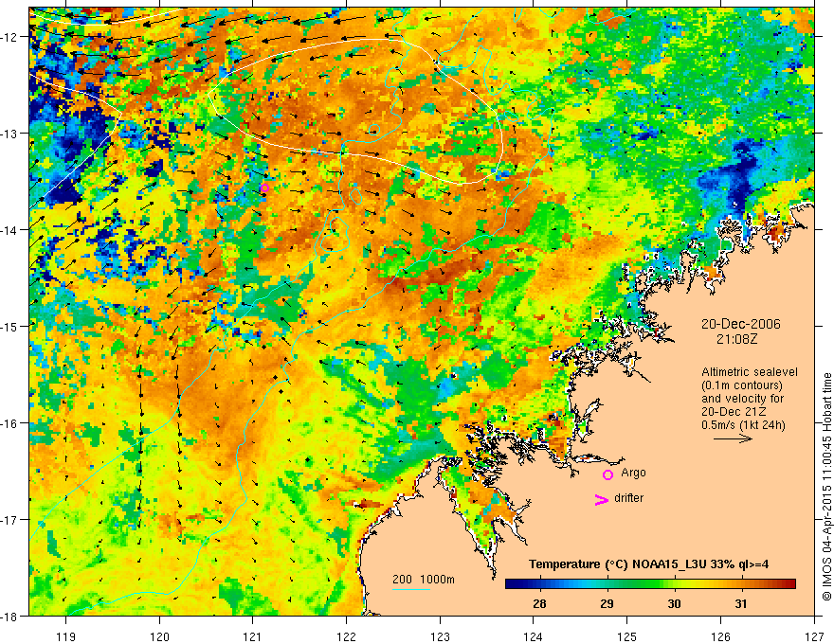Click latitude axis label -13

click(x=10, y=134)
